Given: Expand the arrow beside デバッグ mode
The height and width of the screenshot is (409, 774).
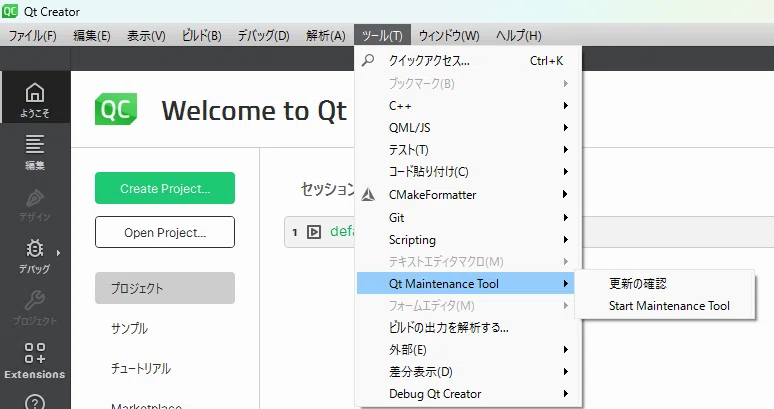Looking at the screenshot, I should (58, 253).
